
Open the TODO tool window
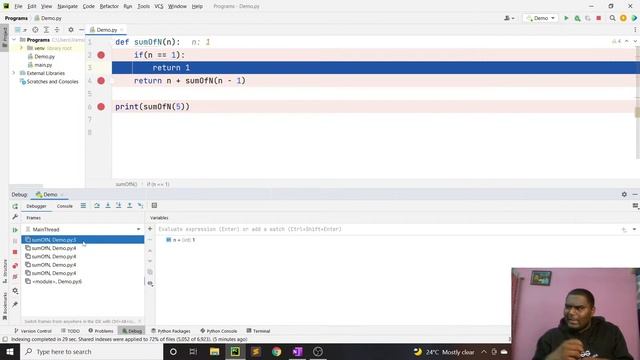[70, 331]
